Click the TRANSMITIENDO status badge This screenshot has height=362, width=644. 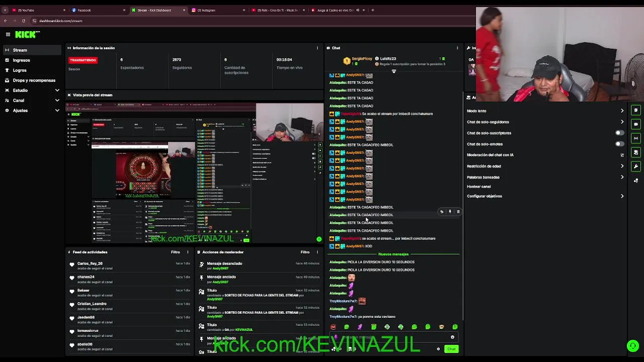83,60
